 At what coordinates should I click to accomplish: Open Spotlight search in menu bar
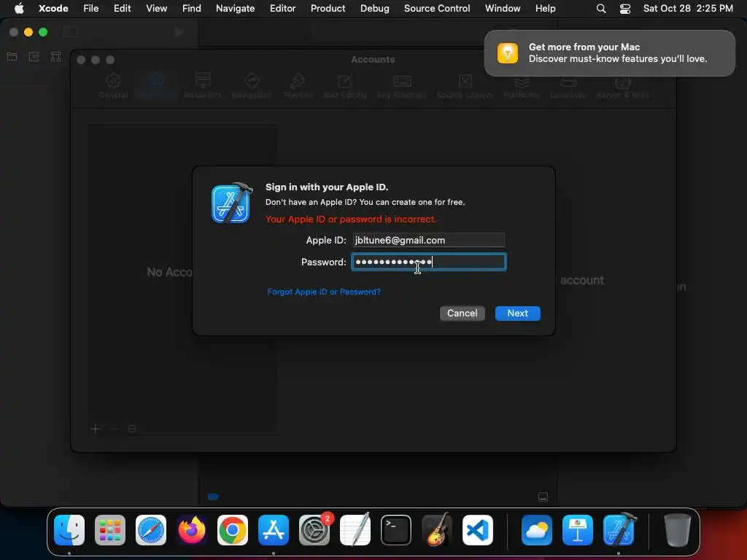(x=601, y=9)
